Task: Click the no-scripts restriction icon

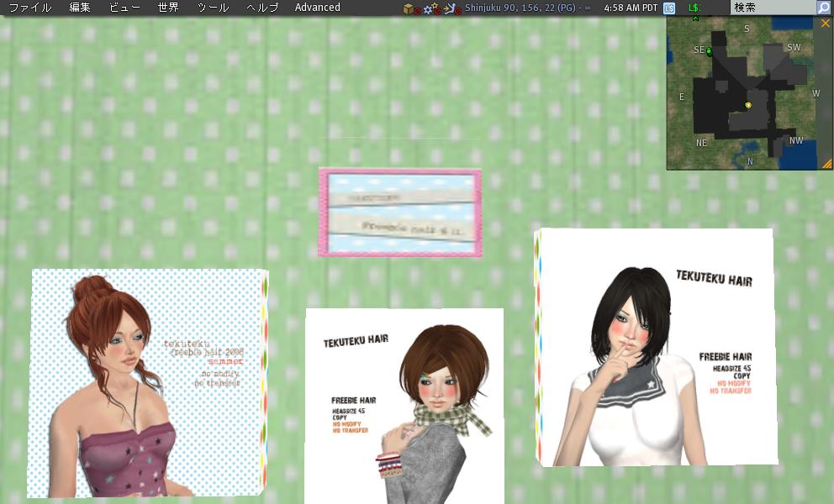Action: tap(430, 8)
